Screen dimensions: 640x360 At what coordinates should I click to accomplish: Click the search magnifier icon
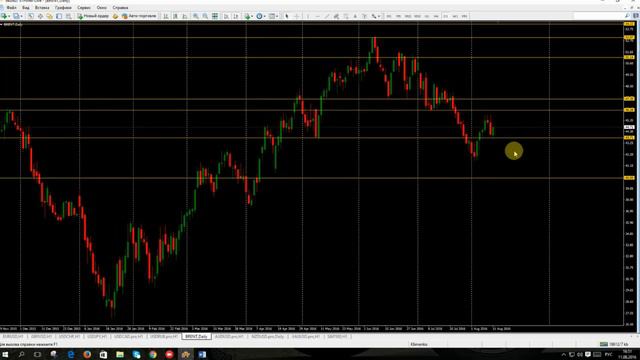(x=627, y=16)
